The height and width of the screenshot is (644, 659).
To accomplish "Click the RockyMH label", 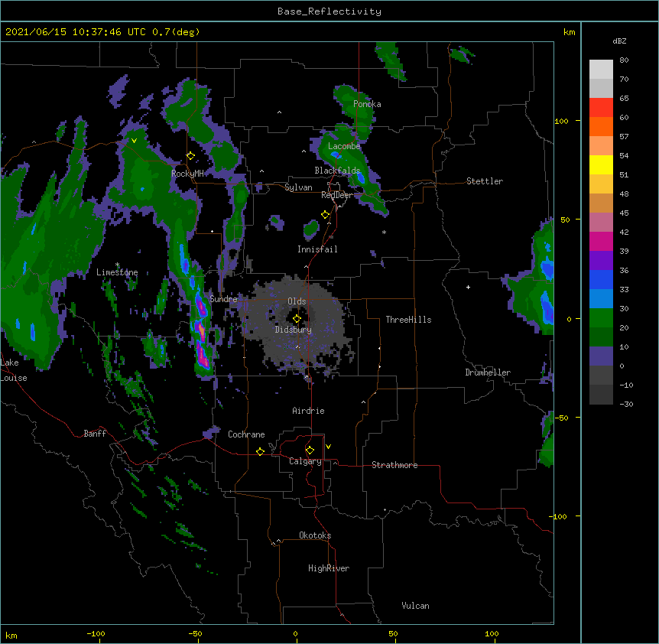I will [187, 174].
